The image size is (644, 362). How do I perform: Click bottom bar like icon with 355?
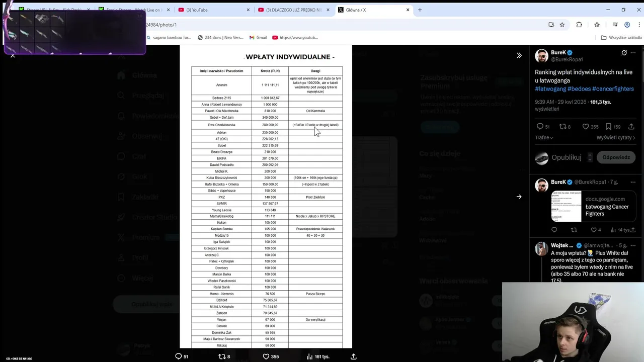266,356
